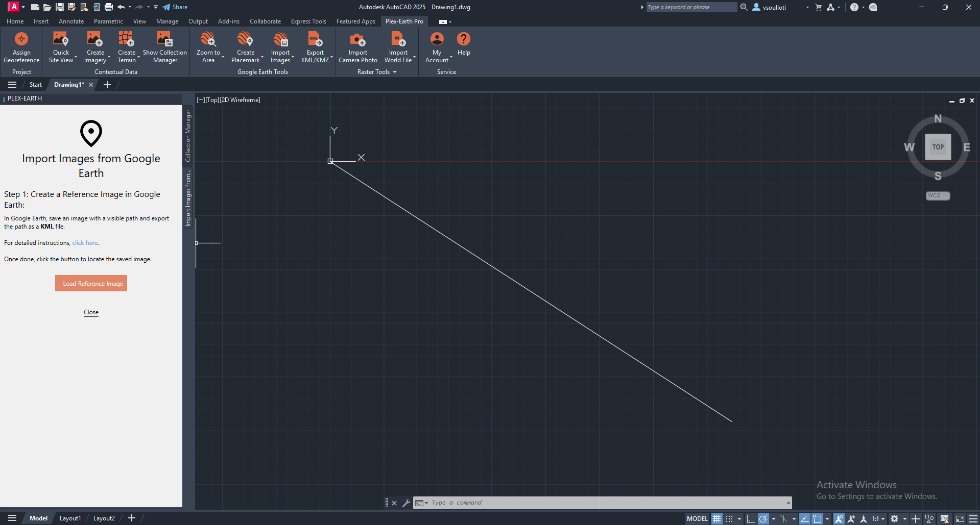The height and width of the screenshot is (525, 980).
Task: Click the Share button
Action: pyautogui.click(x=175, y=7)
